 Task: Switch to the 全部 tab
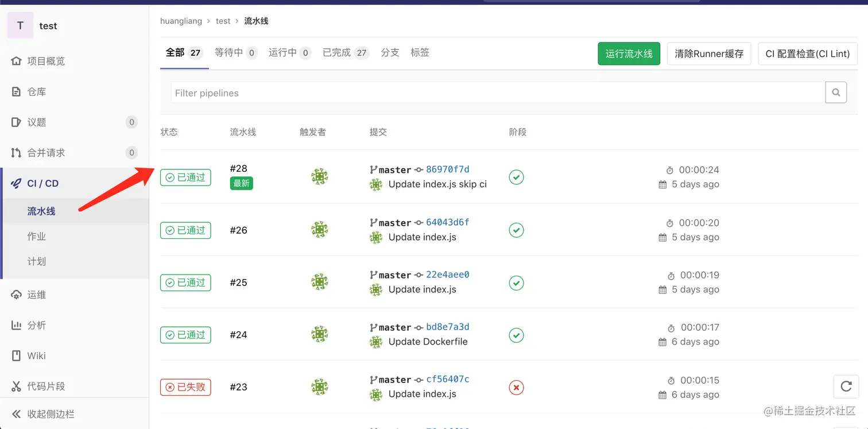click(184, 53)
